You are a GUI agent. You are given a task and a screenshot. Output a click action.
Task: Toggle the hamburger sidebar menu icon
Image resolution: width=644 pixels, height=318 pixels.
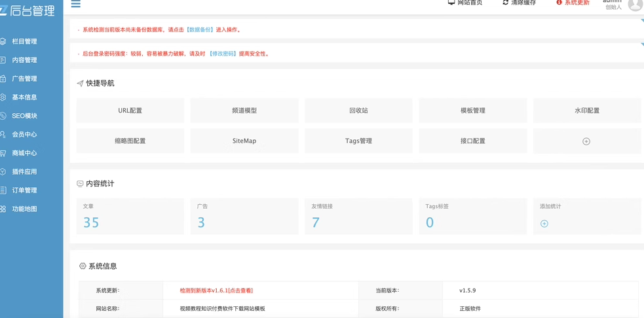pos(75,4)
